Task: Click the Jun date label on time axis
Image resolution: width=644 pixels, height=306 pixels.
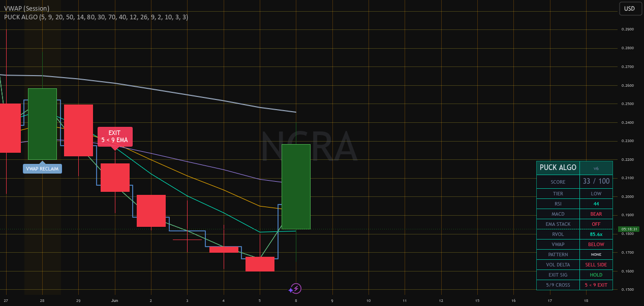Action: (114, 300)
